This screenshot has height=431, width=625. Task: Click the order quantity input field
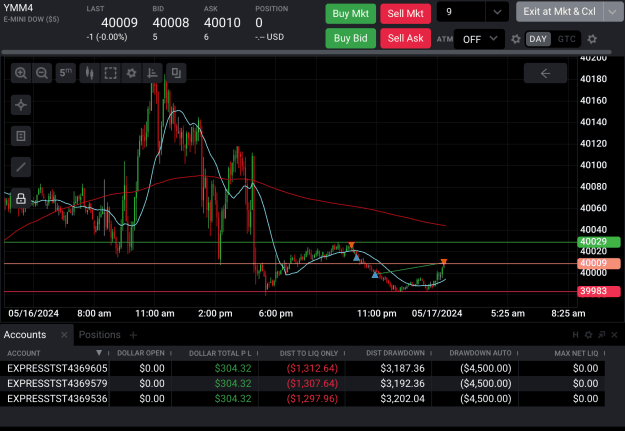[461, 12]
